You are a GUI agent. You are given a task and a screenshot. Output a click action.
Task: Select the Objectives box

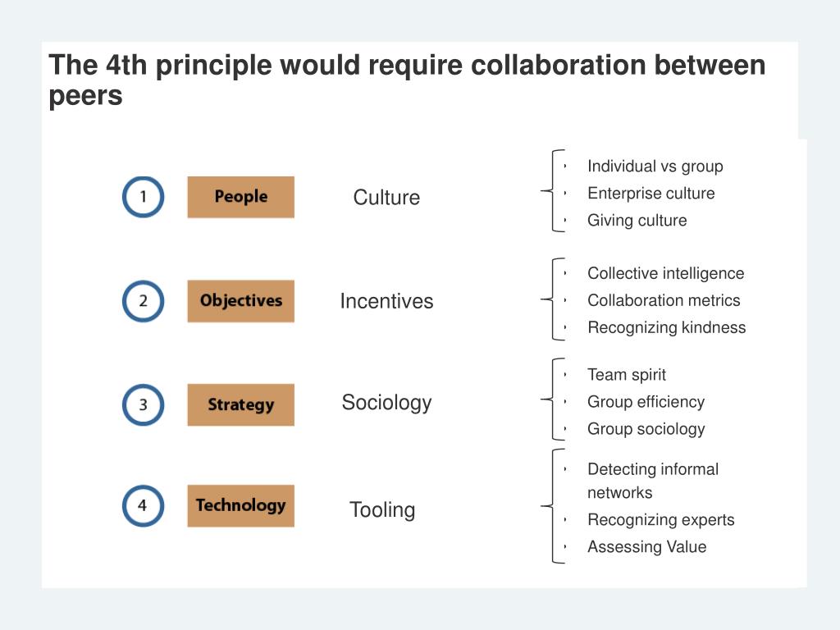(x=240, y=300)
